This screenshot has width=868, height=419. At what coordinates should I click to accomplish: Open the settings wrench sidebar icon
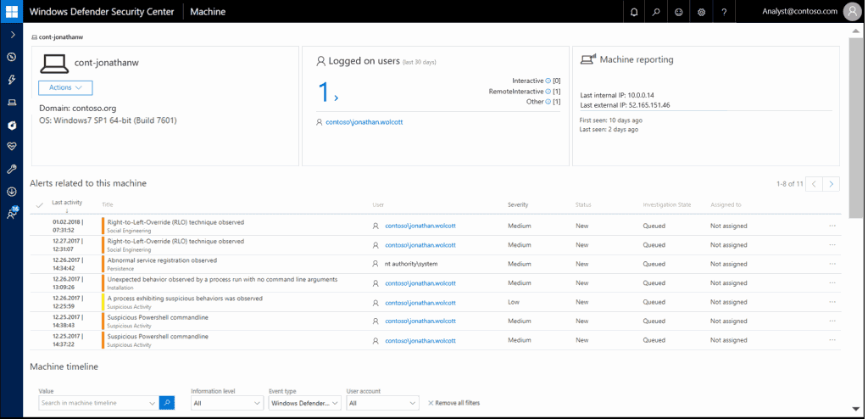click(x=12, y=169)
